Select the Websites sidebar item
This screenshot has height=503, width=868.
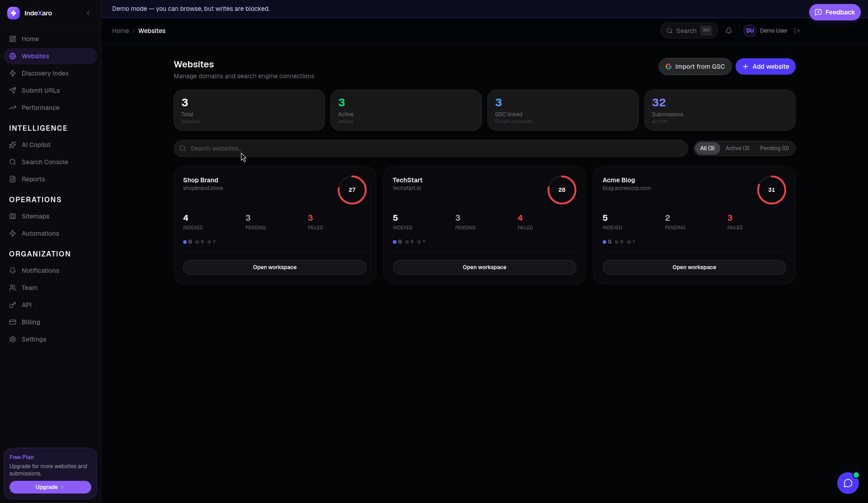(x=50, y=56)
